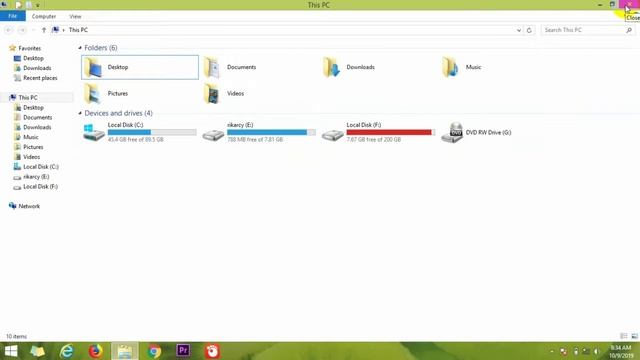Open the File ribbon tab

tap(13, 16)
